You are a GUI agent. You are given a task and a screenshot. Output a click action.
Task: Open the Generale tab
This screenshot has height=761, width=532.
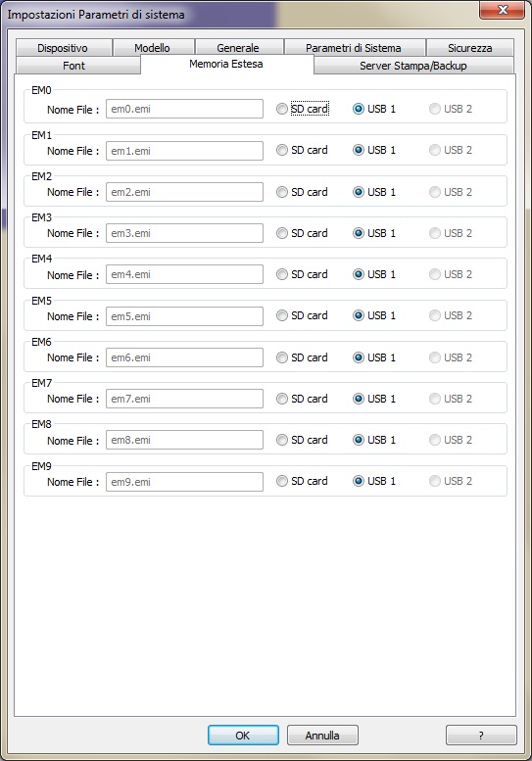[x=238, y=48]
